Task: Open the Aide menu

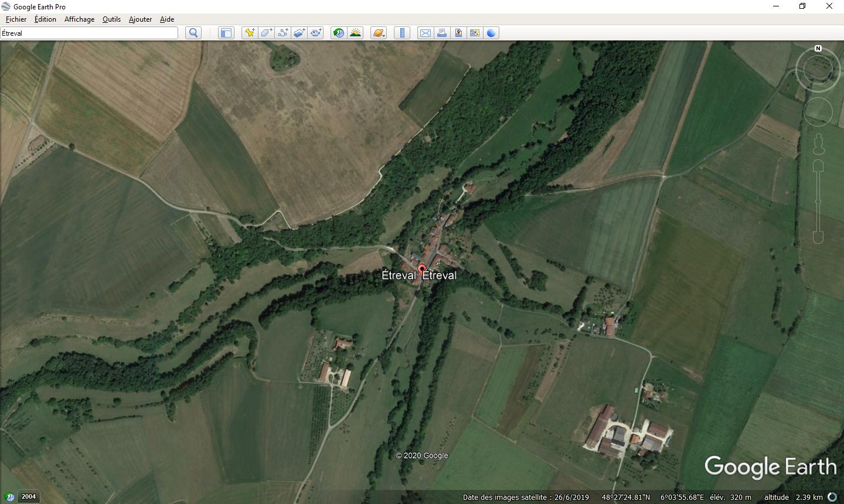Action: point(167,19)
